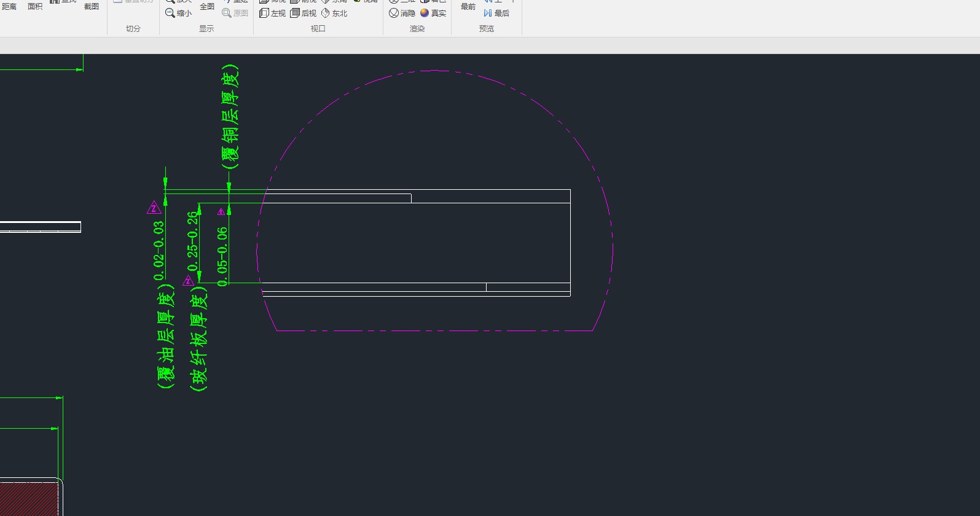980x516 pixels.
Task: Click the 最前 first preview button
Action: click(468, 6)
